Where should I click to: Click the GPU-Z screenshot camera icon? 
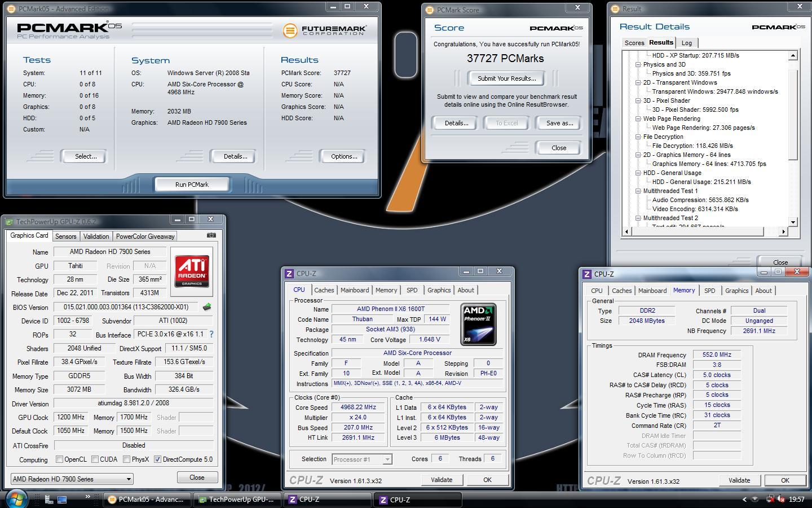[211, 235]
